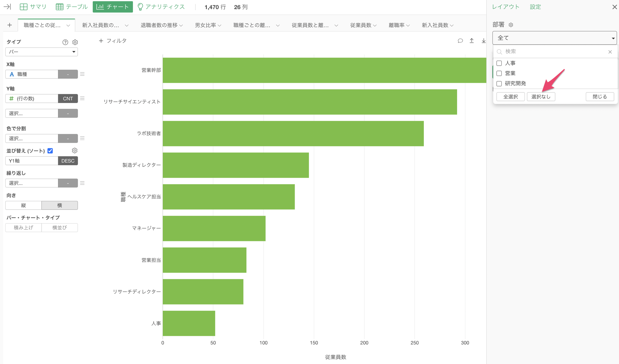The height and width of the screenshot is (364, 619).
Task: Switch to the サマリ view
Action: (33, 7)
